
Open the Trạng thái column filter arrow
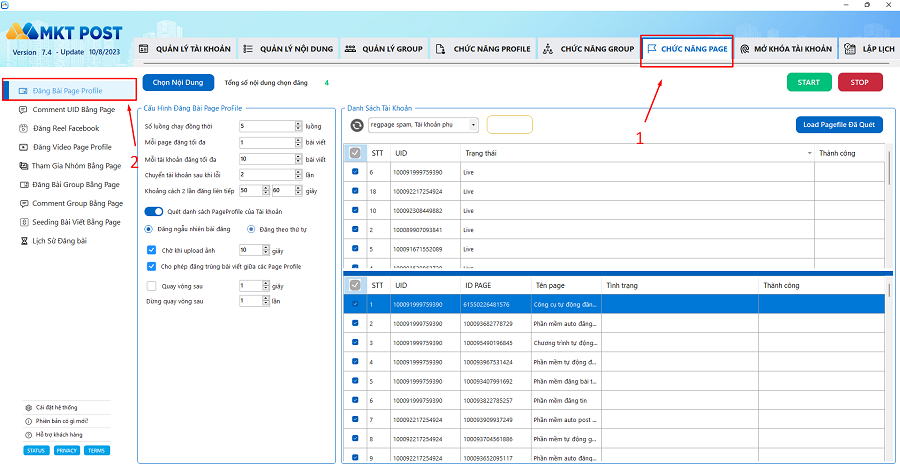[x=809, y=153]
